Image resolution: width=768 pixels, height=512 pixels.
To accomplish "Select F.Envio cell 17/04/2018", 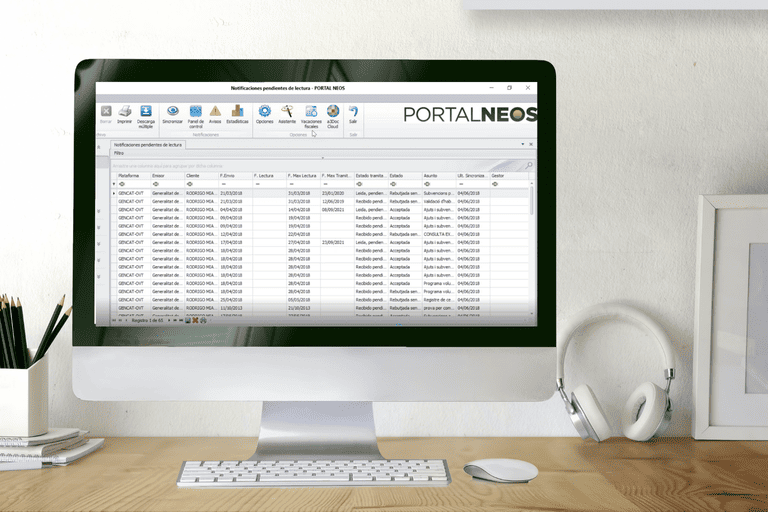I will [x=235, y=243].
